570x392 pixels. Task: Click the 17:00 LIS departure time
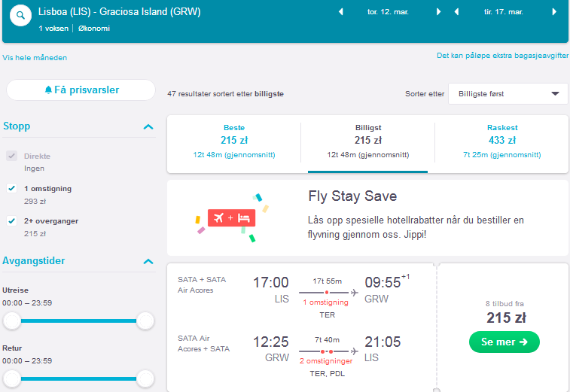(x=271, y=290)
